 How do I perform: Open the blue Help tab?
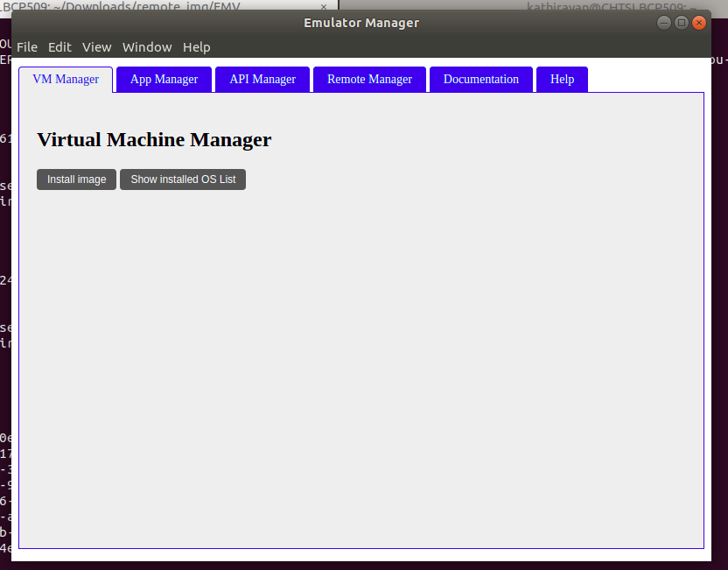coord(562,80)
